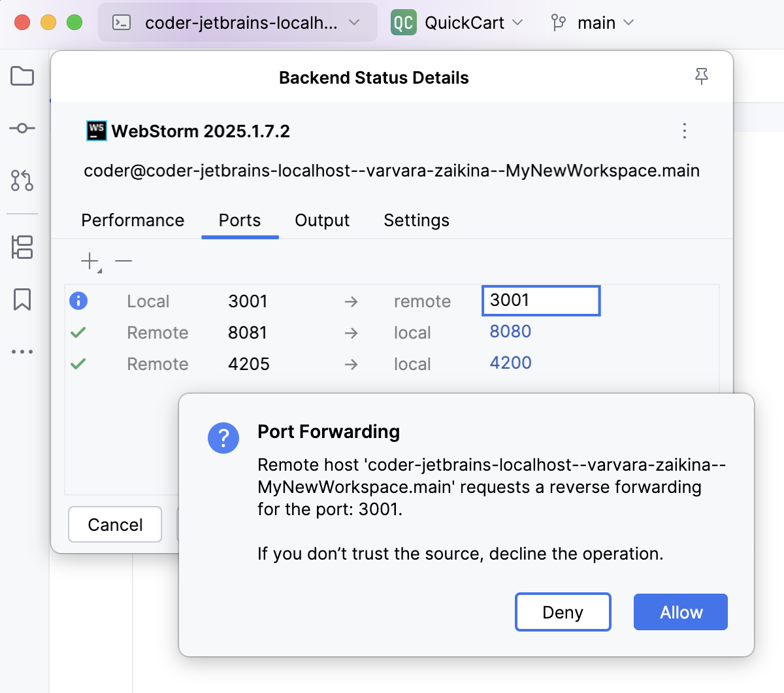Screen dimensions: 784x693
Task: Click the QuickCart project QC icon
Action: click(404, 23)
